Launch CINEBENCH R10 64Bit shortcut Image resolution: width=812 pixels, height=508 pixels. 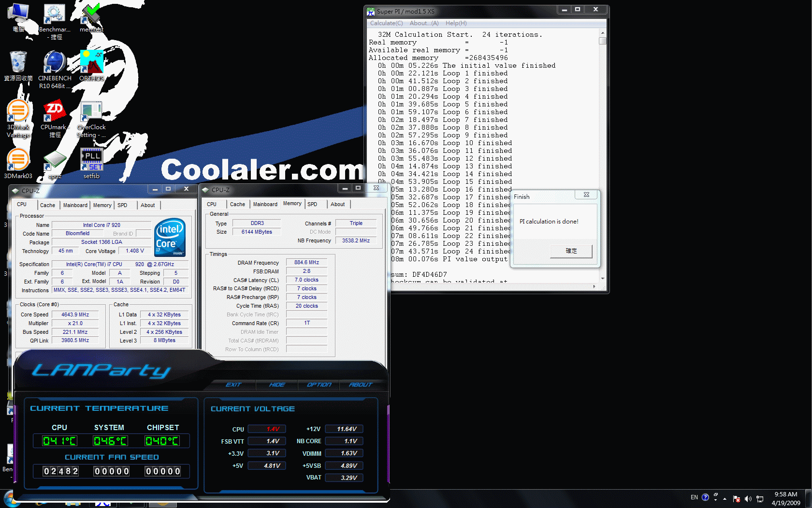tap(55, 69)
